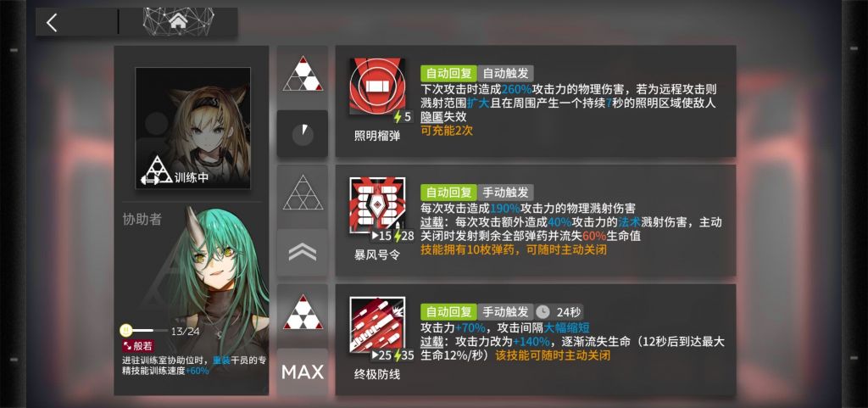The image size is (868, 408).
Task: Tap the 手动触发 tag on 终极防线
Action: tap(505, 311)
